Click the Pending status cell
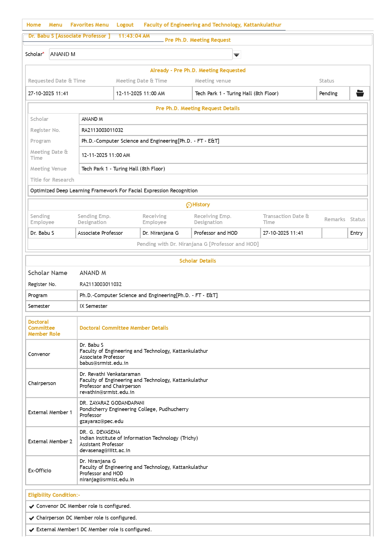The image size is (392, 555). click(x=333, y=93)
